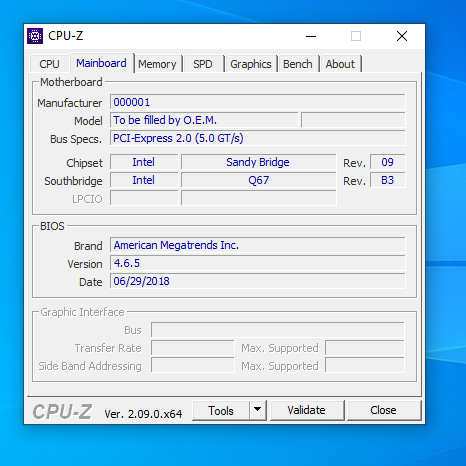Click the BIOS date '06/29/2018' value
This screenshot has width=466, height=466.
258,281
